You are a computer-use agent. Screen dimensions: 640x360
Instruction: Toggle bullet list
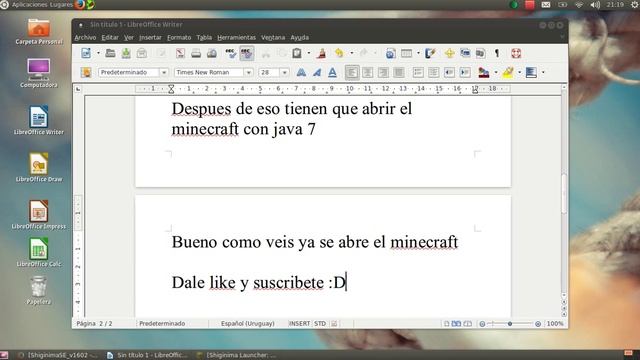click(433, 72)
